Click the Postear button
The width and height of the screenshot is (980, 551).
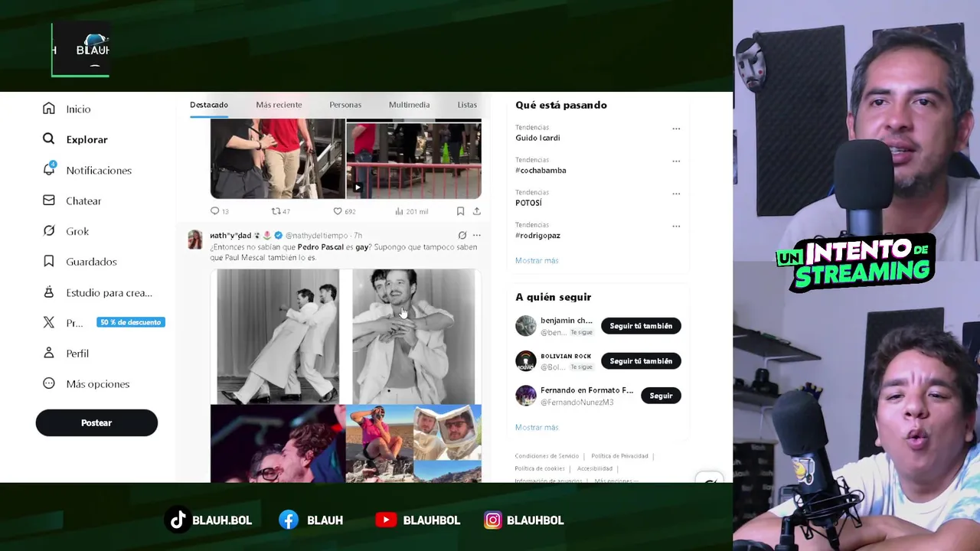96,422
